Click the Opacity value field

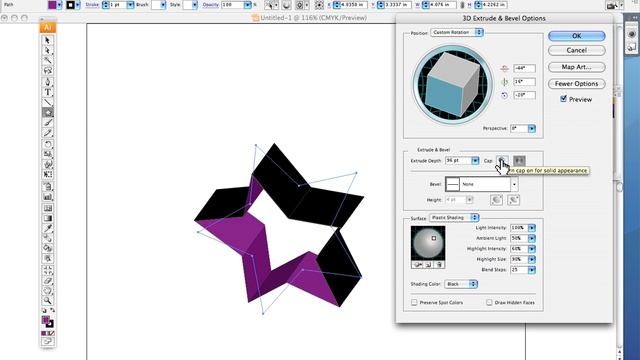[232, 5]
